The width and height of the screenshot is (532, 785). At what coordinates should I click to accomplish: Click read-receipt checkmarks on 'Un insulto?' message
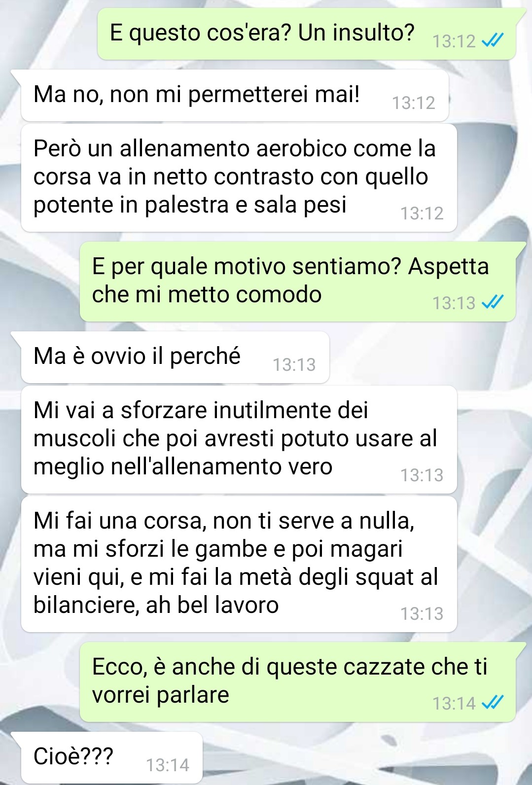tap(493, 40)
